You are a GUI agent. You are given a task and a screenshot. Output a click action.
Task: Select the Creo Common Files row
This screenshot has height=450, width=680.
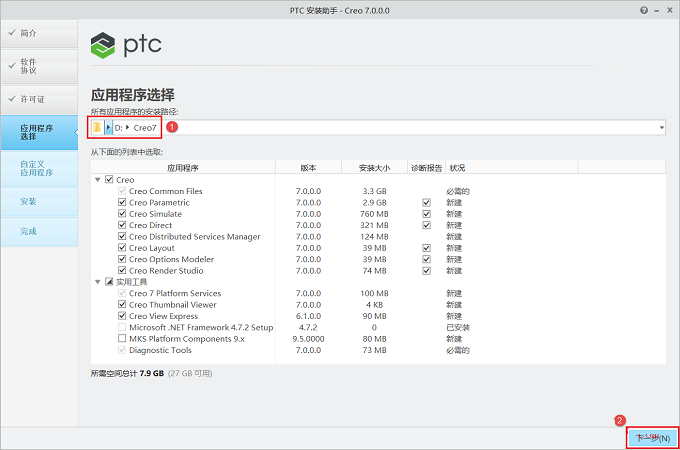[378, 191]
